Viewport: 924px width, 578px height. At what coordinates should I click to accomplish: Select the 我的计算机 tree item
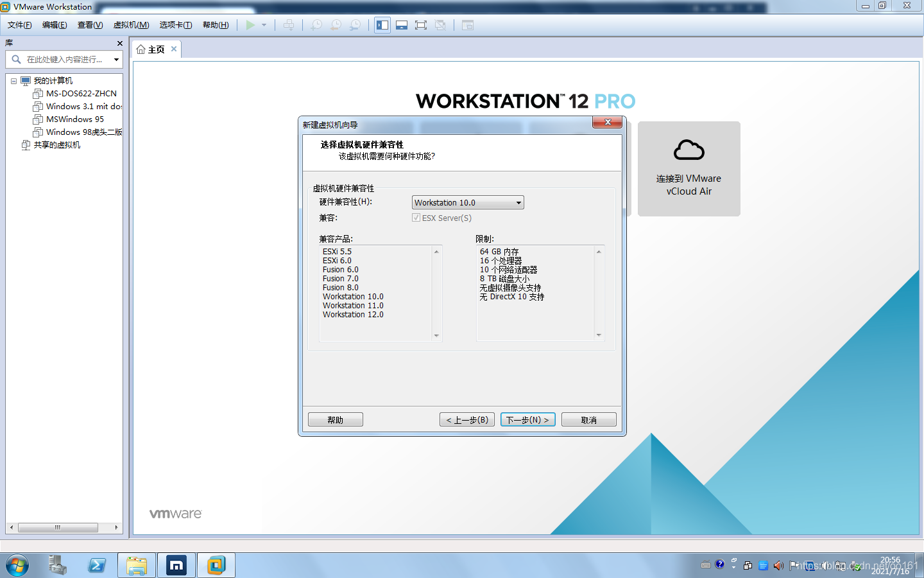[53, 81]
